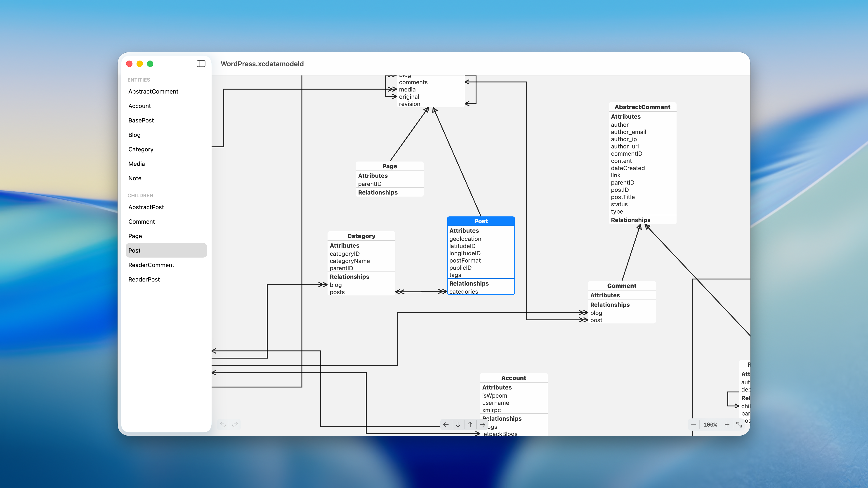Screen dimensions: 868x488
Task: Select ReaderPost in the sidebar
Action: click(x=166, y=279)
